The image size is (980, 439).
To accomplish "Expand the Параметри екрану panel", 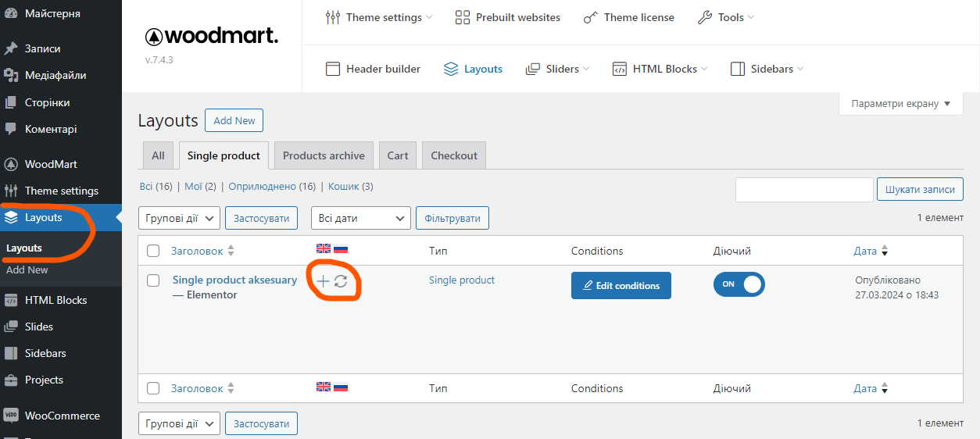I will (x=901, y=103).
